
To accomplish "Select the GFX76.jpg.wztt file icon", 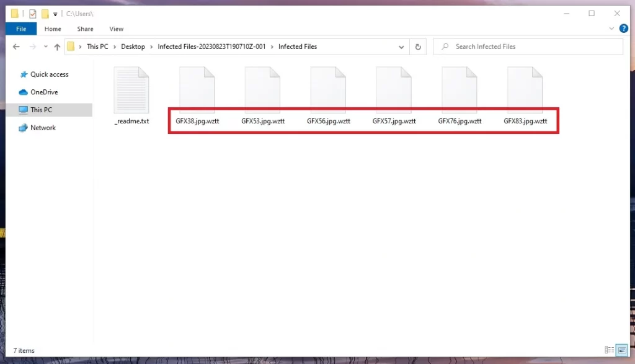I will click(460, 90).
